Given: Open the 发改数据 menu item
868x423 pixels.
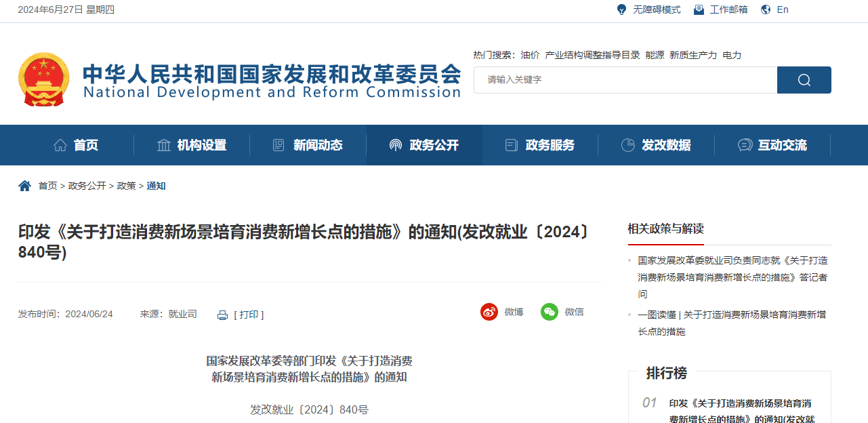Looking at the screenshot, I should [x=666, y=145].
